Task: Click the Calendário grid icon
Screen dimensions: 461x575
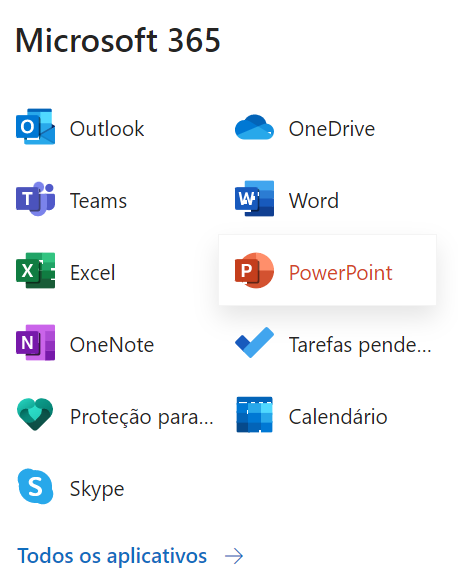Action: pos(255,414)
